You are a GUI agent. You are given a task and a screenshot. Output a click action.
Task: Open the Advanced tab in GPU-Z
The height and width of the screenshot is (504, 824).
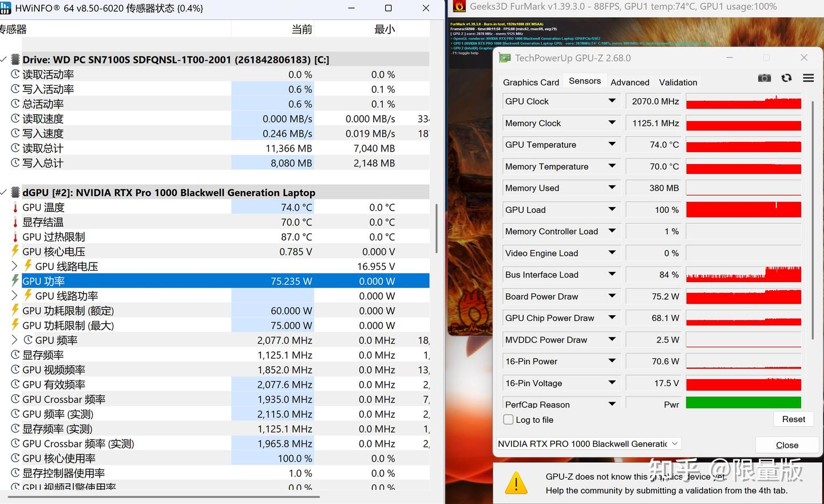(x=630, y=82)
